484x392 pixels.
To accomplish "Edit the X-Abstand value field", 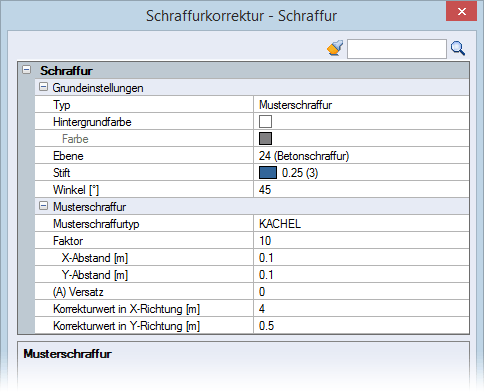I will [x=361, y=258].
